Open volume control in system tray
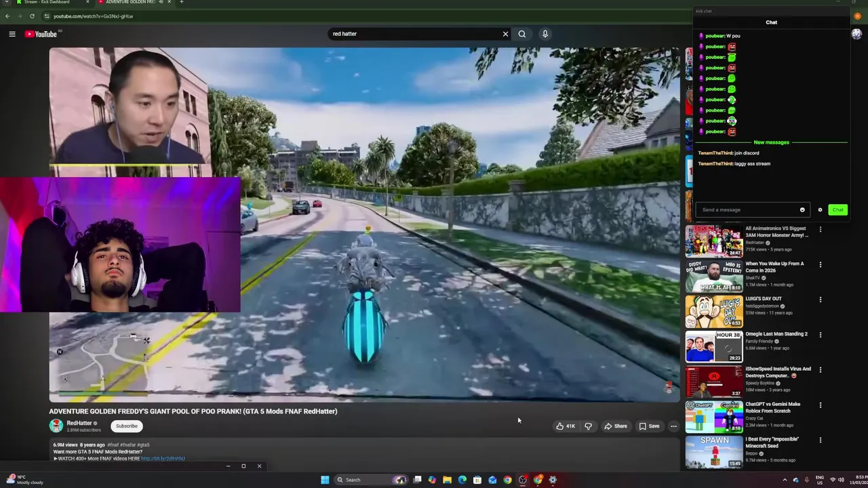The image size is (868, 488). pyautogui.click(x=841, y=480)
